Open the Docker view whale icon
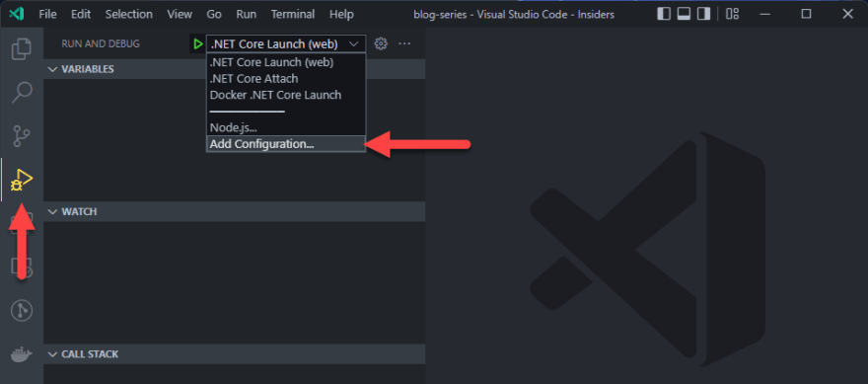Image resolution: width=868 pixels, height=384 pixels. [22, 354]
